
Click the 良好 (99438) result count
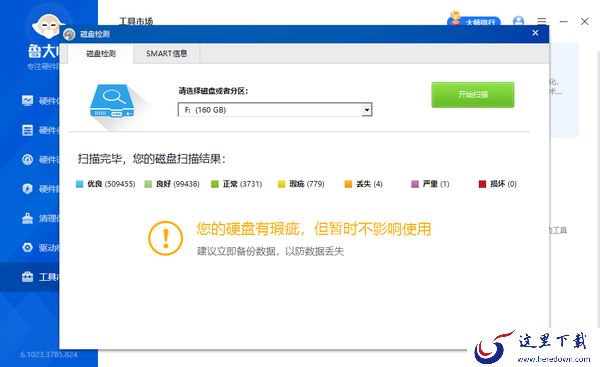(178, 184)
